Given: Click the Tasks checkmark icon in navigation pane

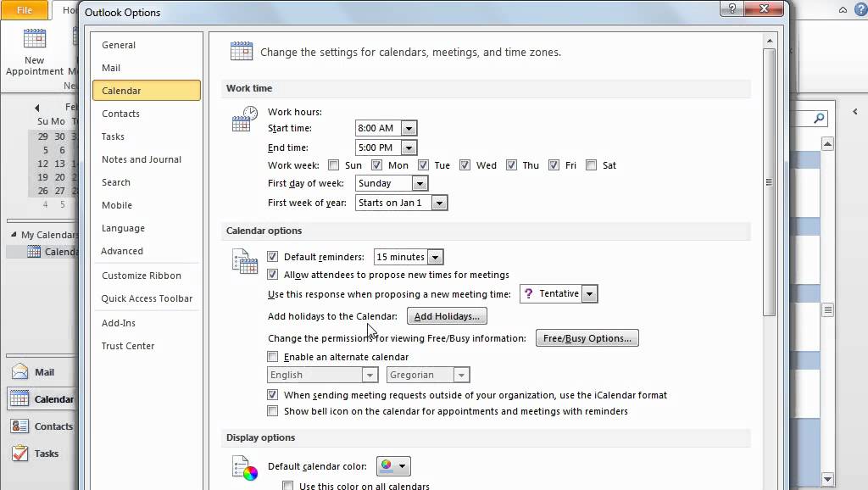Looking at the screenshot, I should [x=20, y=453].
